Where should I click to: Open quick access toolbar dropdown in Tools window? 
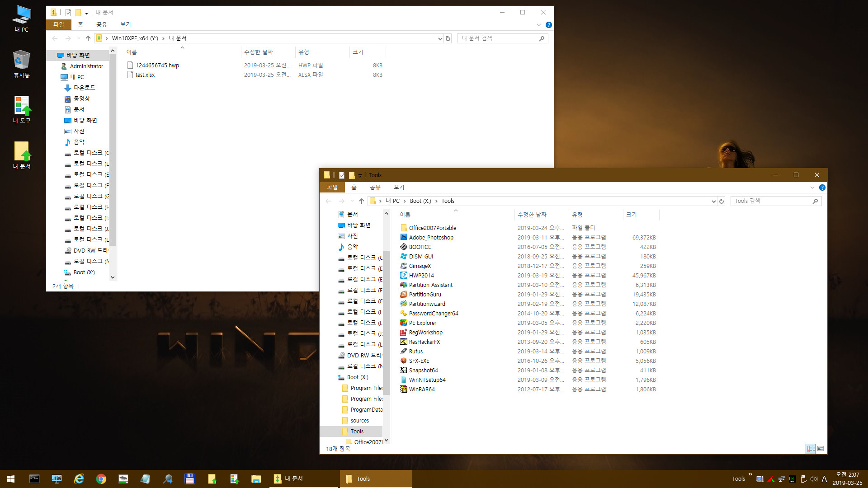click(360, 175)
